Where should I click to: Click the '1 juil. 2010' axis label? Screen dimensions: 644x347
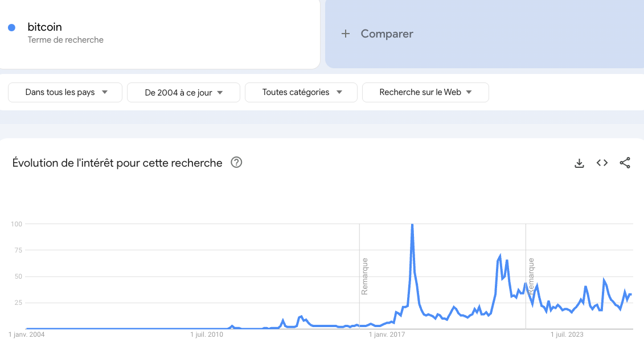click(x=207, y=334)
